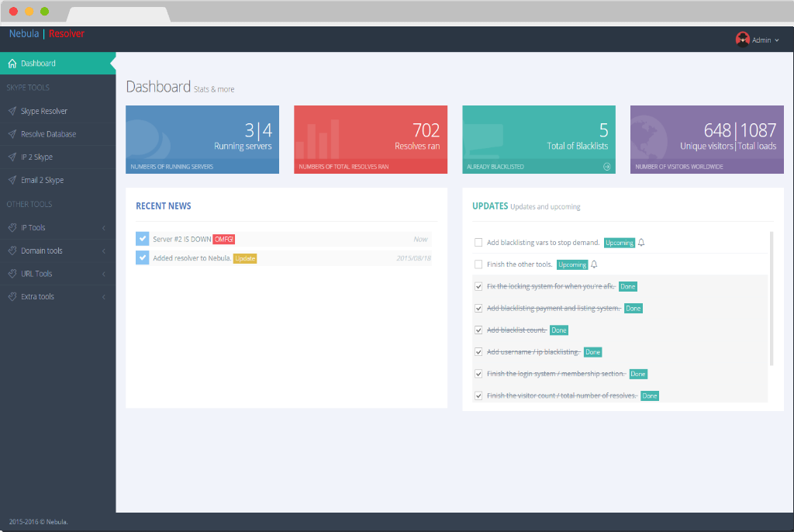The image size is (794, 532).
Task: Click the bell icon next to blacklisting vars
Action: tap(641, 242)
